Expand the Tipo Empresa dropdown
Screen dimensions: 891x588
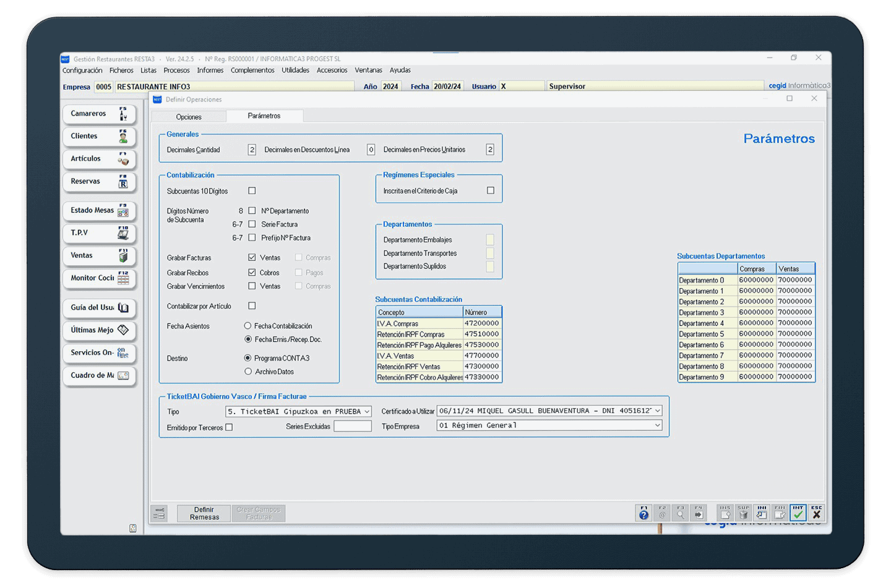pos(658,425)
